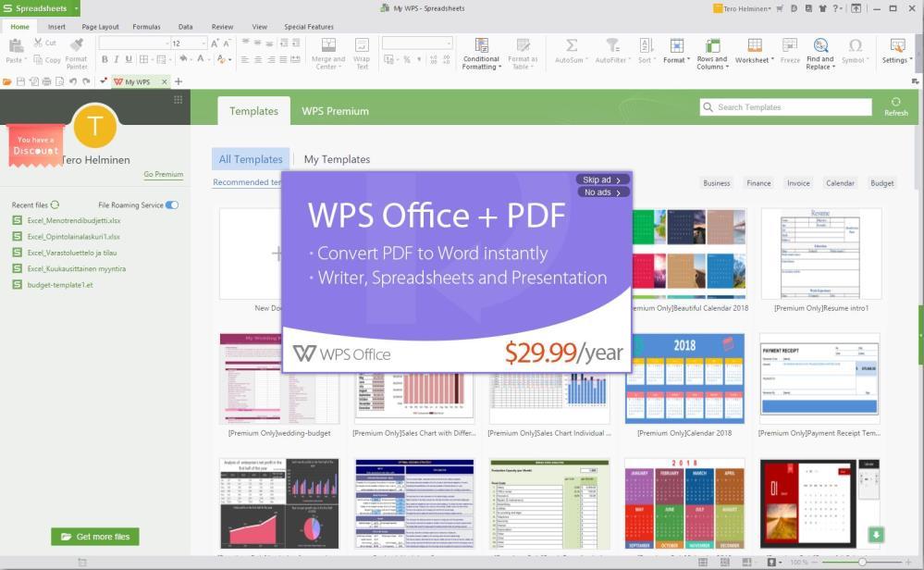Click the Paste clipboard icon
Screen dimensions: 924x570
click(x=16, y=44)
